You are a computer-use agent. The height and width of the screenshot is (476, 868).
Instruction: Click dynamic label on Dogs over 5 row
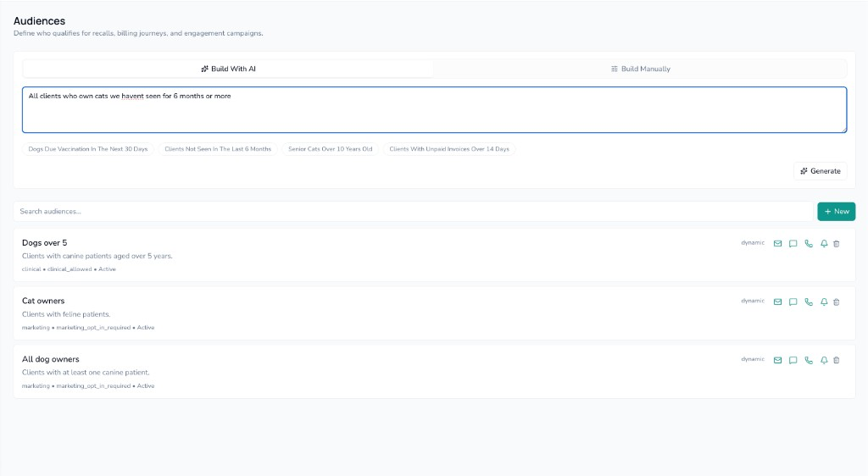click(x=753, y=243)
